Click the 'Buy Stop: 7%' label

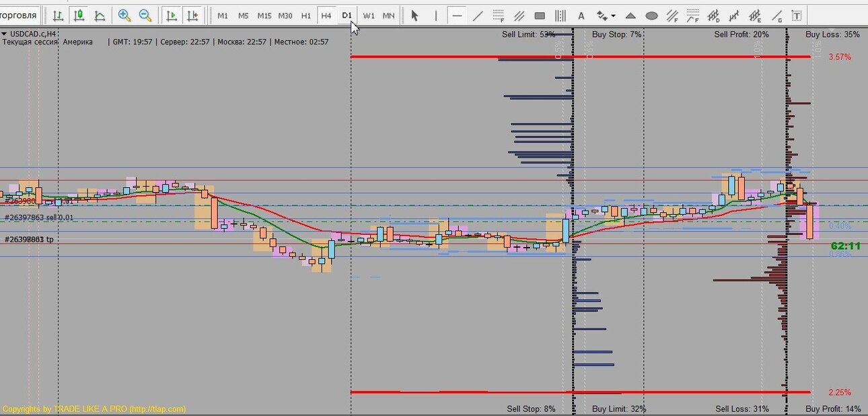tap(616, 34)
